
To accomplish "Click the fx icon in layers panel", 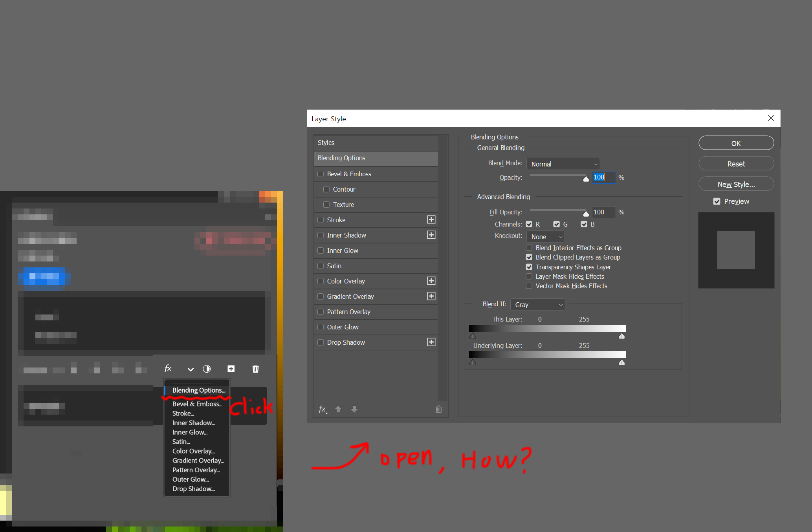I will click(x=168, y=368).
